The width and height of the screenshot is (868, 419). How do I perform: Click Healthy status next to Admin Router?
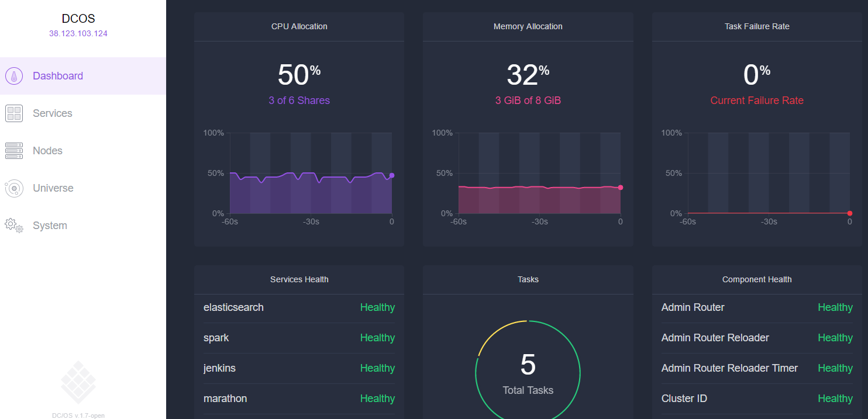835,307
